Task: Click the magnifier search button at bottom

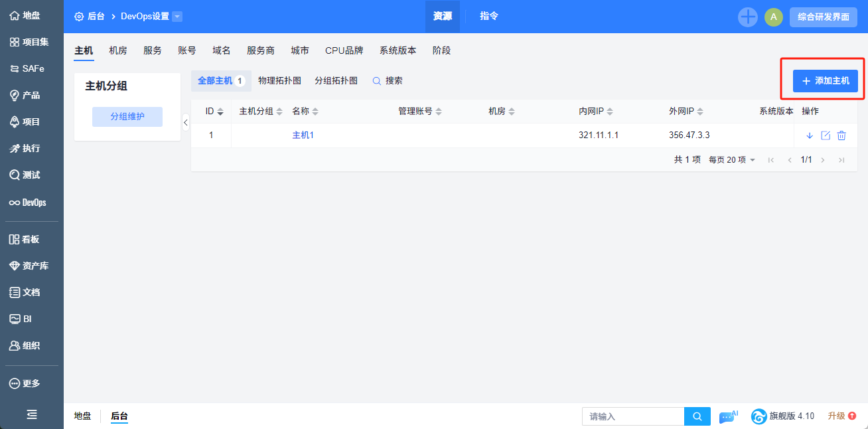Action: pyautogui.click(x=697, y=416)
